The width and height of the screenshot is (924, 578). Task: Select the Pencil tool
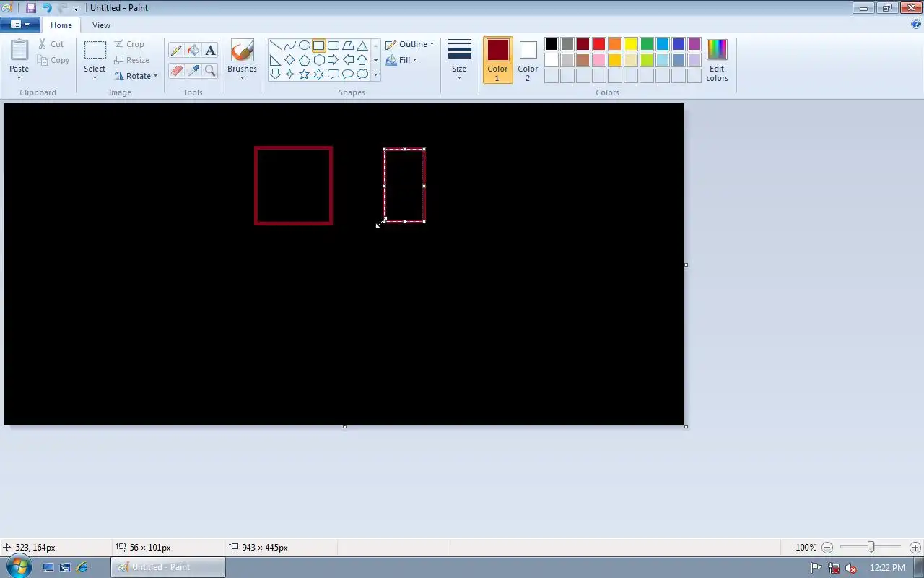(x=176, y=51)
